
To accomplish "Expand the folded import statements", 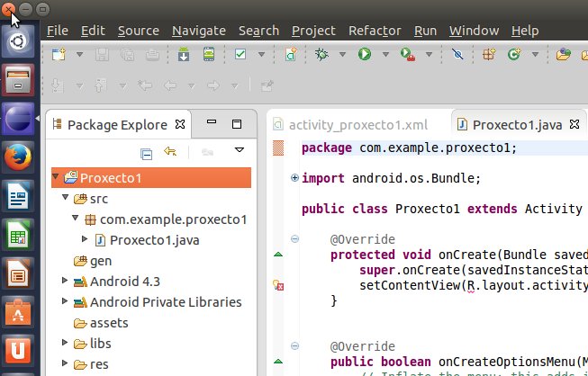I will point(294,178).
